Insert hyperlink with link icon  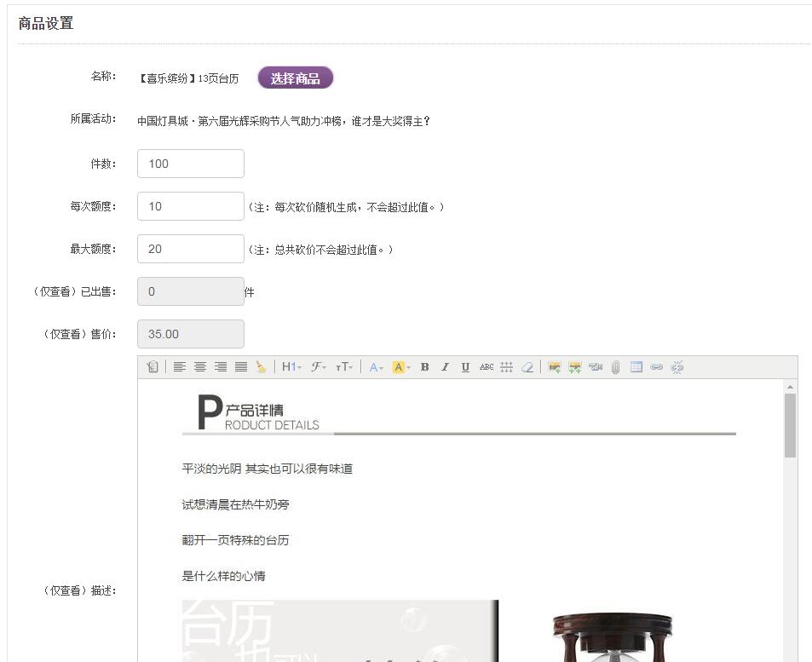pyautogui.click(x=657, y=367)
